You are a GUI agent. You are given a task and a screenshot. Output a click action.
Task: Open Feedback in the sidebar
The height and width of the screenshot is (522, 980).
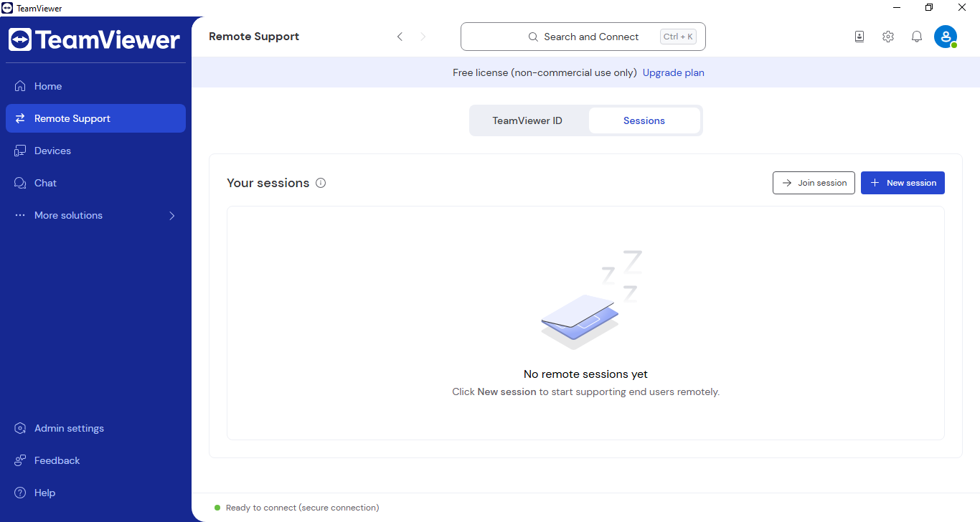[x=57, y=460]
